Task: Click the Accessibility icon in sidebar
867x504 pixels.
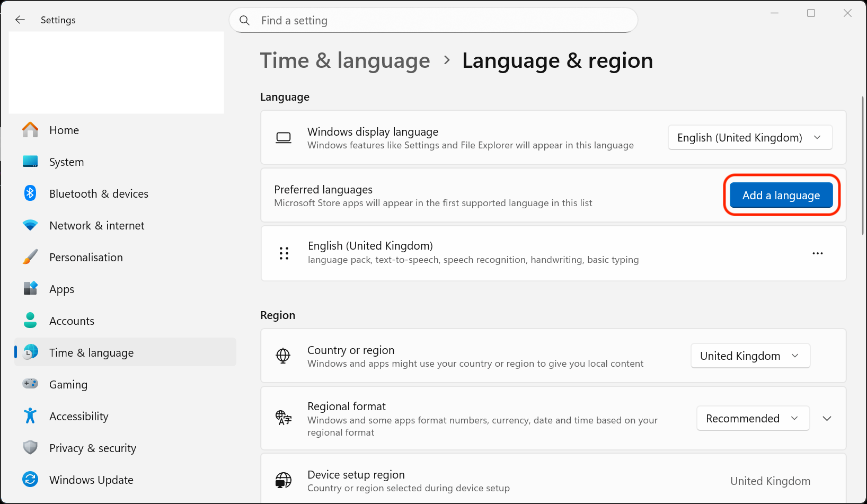Action: click(x=30, y=415)
